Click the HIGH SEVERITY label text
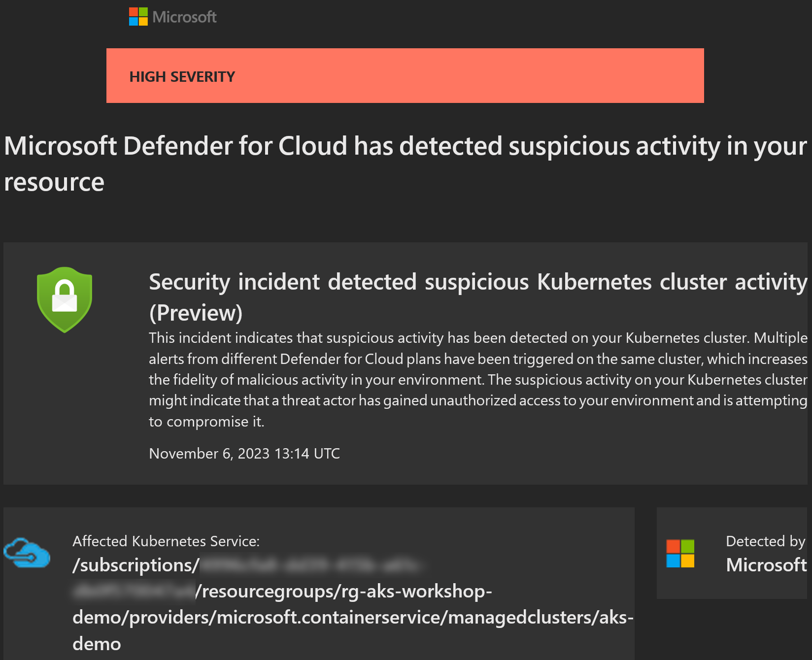The width and height of the screenshot is (812, 660). (x=182, y=77)
